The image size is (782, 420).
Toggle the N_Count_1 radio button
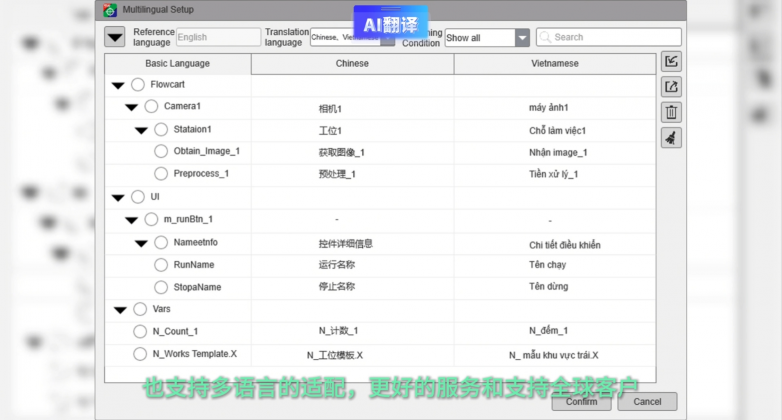pos(140,331)
